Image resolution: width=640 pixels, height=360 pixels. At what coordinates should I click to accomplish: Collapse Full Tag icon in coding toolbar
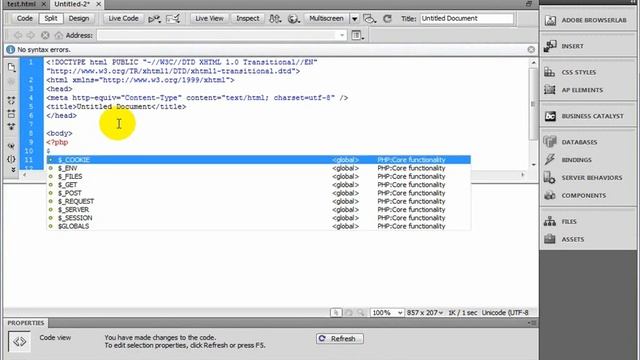pyautogui.click(x=11, y=100)
